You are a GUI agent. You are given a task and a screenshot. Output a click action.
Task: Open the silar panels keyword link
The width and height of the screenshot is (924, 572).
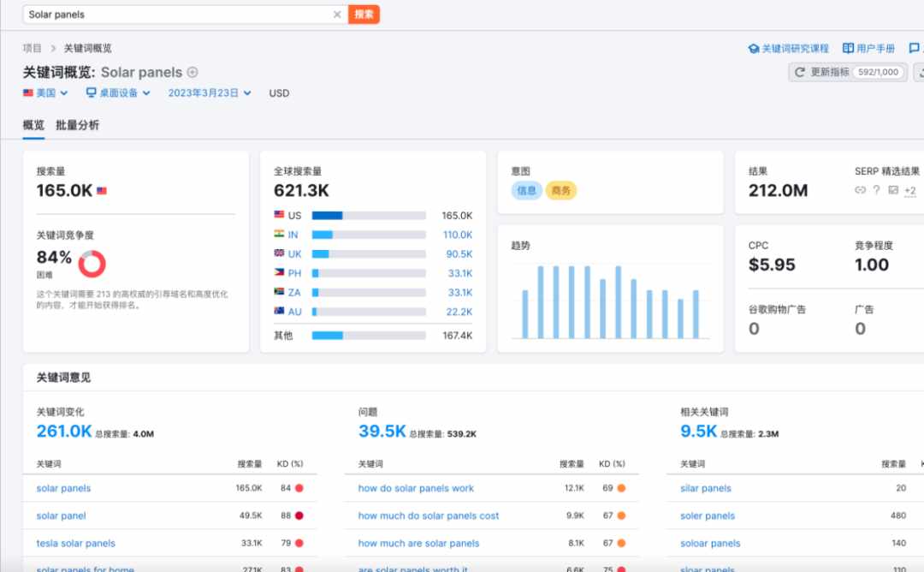[705, 488]
